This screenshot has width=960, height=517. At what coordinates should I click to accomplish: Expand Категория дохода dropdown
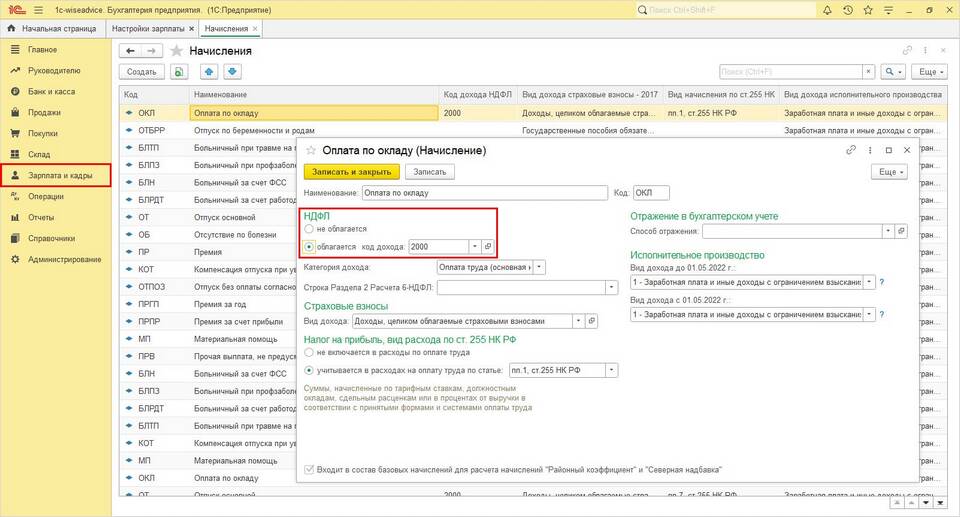[539, 267]
